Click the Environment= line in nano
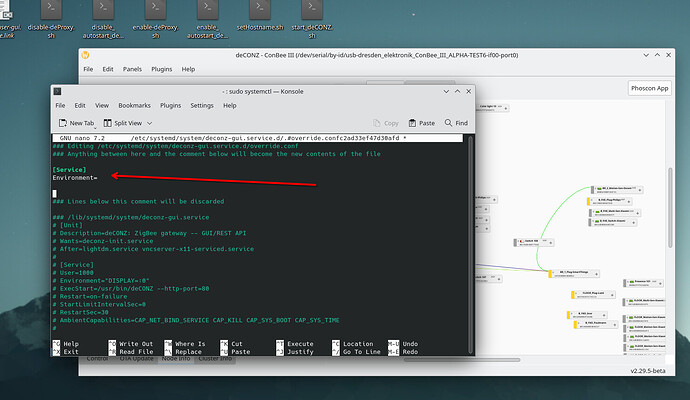Screen dimensions: 690x400 point(75,178)
